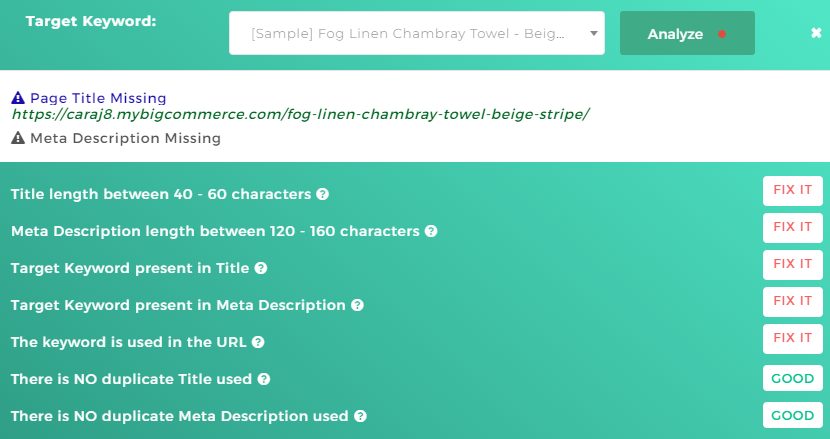This screenshot has width=830, height=439.
Task: Fix keyword used in the URL
Action: (792, 338)
